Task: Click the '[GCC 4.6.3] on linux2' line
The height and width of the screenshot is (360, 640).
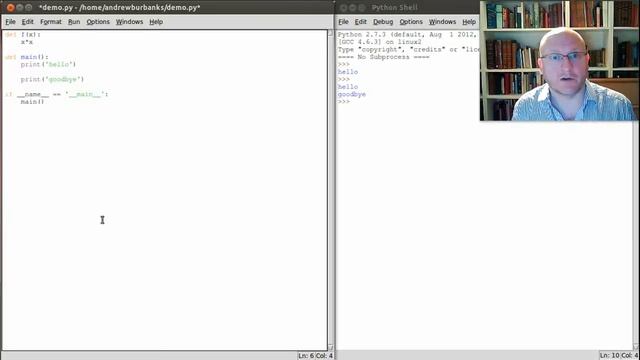Action: click(x=380, y=42)
